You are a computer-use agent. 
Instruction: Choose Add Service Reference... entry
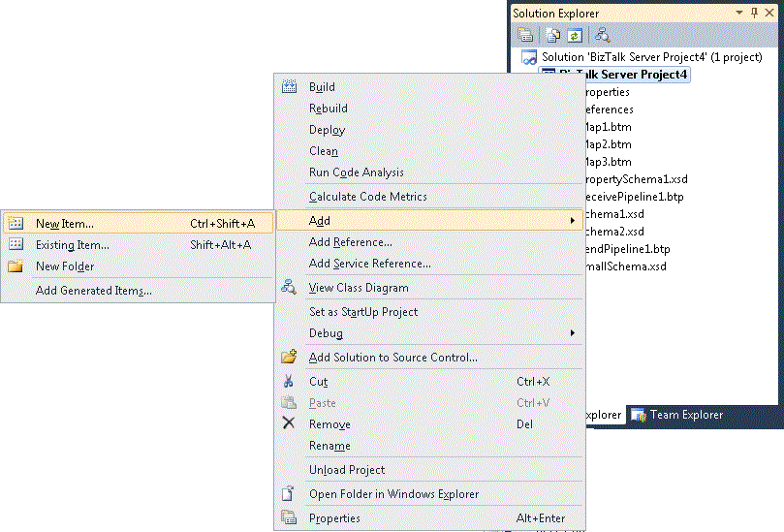430,264
